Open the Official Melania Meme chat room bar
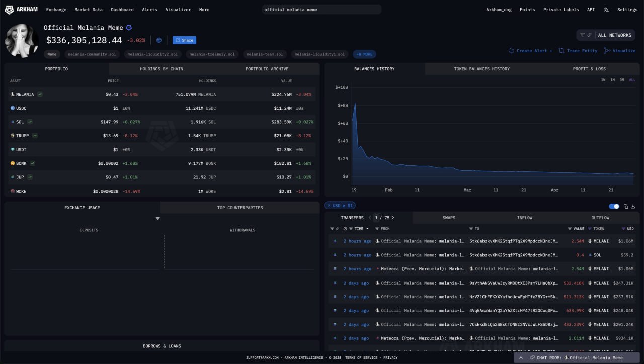 [577, 358]
